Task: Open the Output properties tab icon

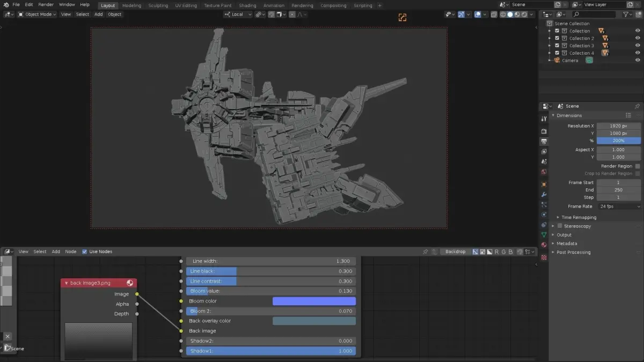Action: (x=544, y=142)
